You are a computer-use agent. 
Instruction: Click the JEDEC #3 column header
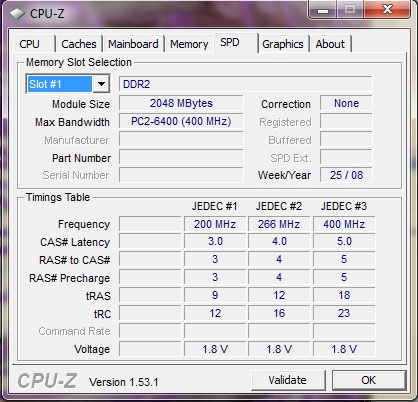(344, 206)
